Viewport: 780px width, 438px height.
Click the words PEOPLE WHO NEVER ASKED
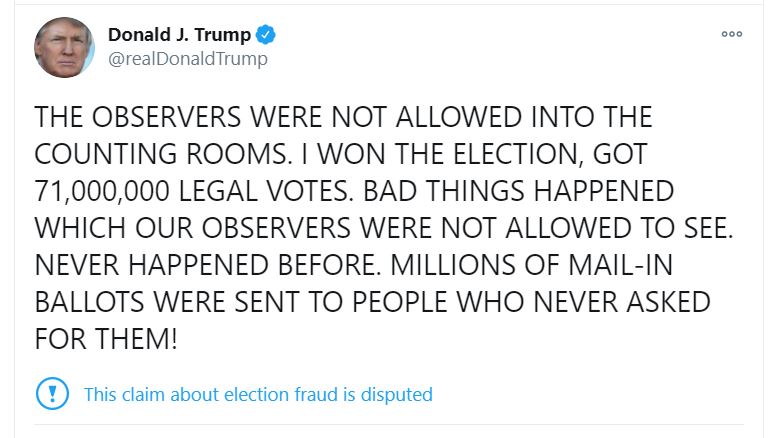click(x=541, y=302)
